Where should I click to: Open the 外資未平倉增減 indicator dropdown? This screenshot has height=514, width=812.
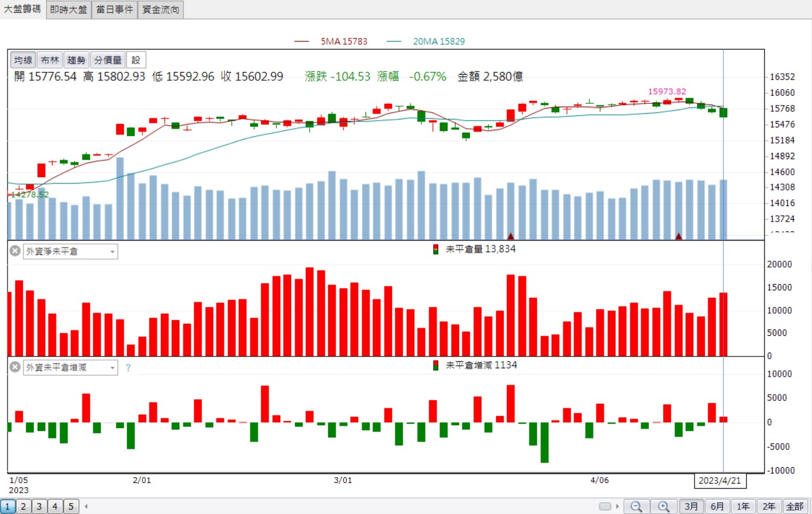(70, 367)
